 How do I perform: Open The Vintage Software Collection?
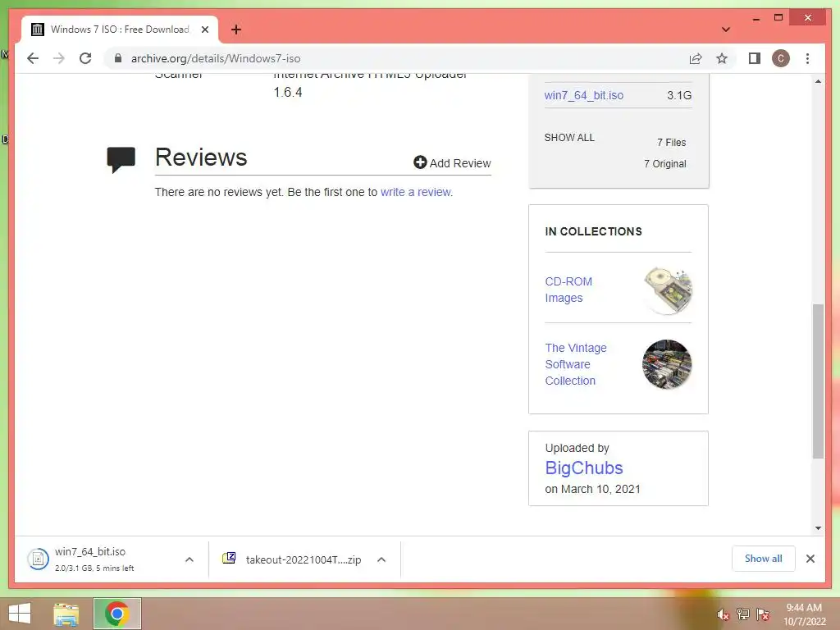pyautogui.click(x=575, y=364)
